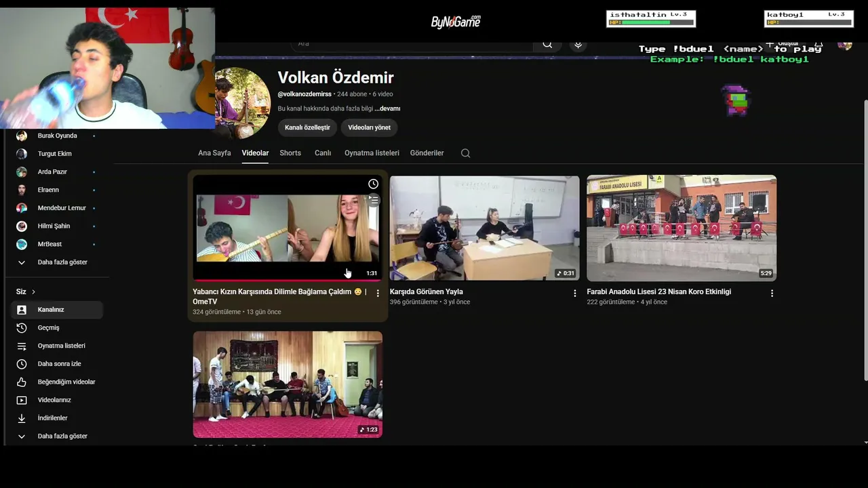Click the 0:31 duration badge
The height and width of the screenshot is (488, 868).
pos(566,274)
